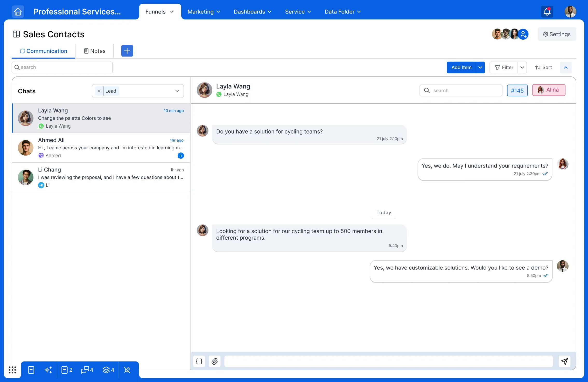588x382 pixels.
Task: Open the notes counter showing 2
Action: coord(67,370)
